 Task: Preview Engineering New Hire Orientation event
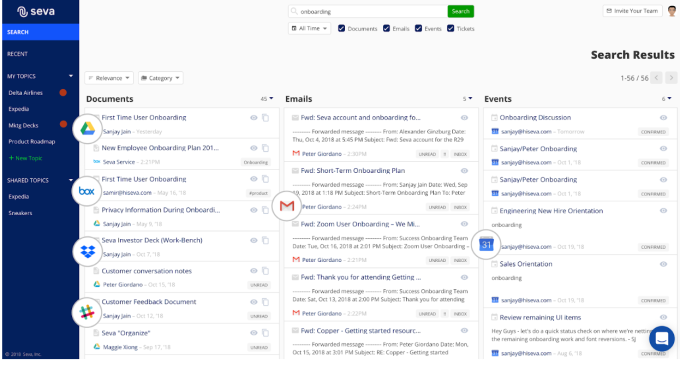663,211
